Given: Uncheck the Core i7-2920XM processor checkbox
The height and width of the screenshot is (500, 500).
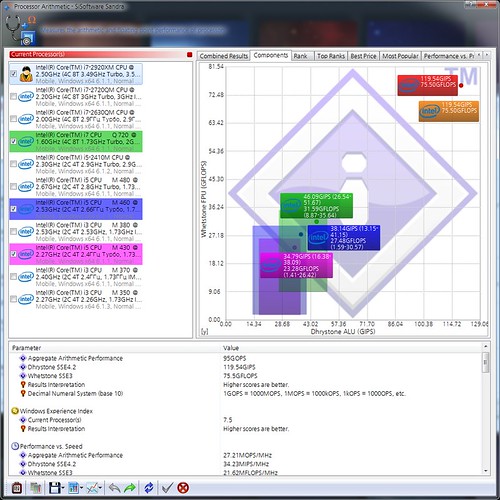Looking at the screenshot, I should pyautogui.click(x=13, y=74).
